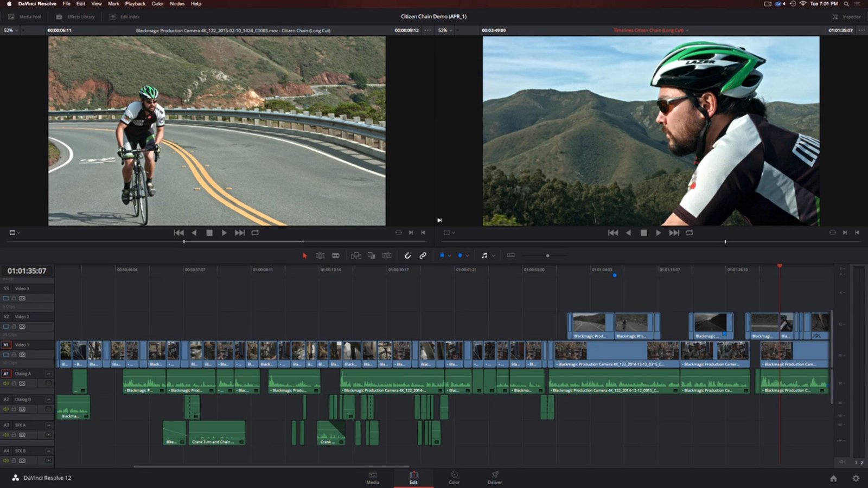Expand the audio mixer music dropdown
The image size is (868, 488).
(x=494, y=255)
